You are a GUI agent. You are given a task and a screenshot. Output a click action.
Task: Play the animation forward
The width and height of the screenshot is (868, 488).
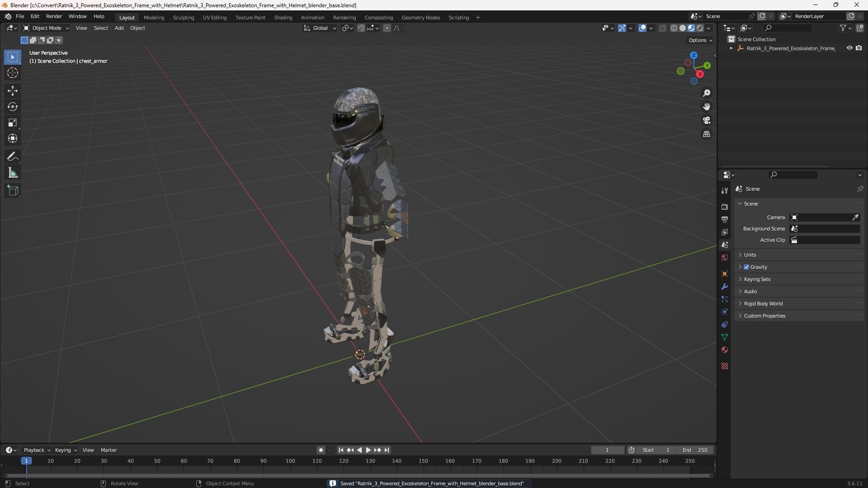368,450
